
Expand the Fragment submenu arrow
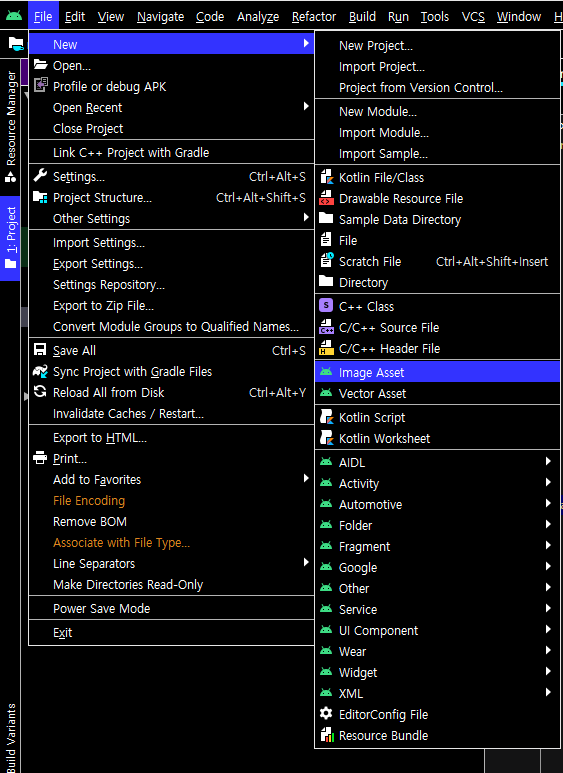point(548,545)
